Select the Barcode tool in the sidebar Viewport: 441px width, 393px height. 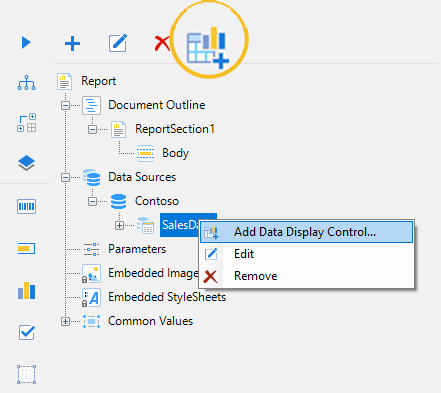[x=26, y=207]
